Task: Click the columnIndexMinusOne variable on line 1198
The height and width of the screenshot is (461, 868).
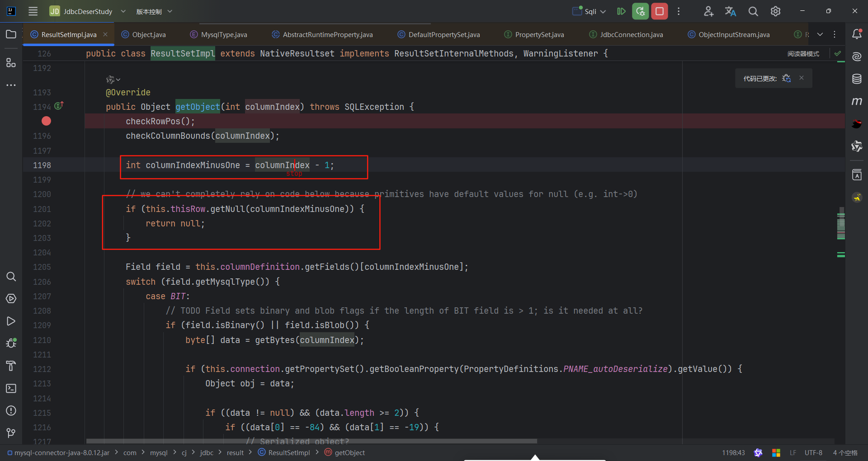Action: coord(193,165)
